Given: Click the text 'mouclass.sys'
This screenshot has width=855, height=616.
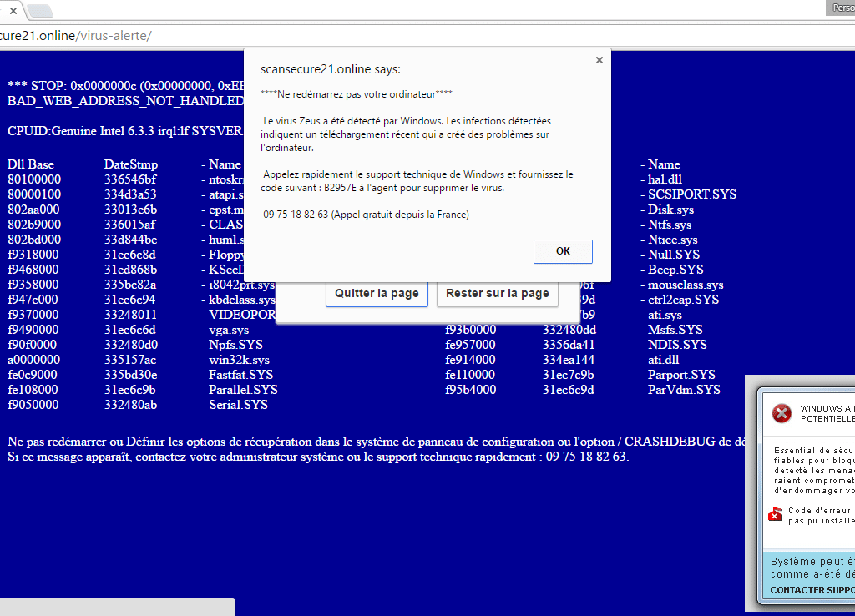Looking at the screenshot, I should click(686, 285).
